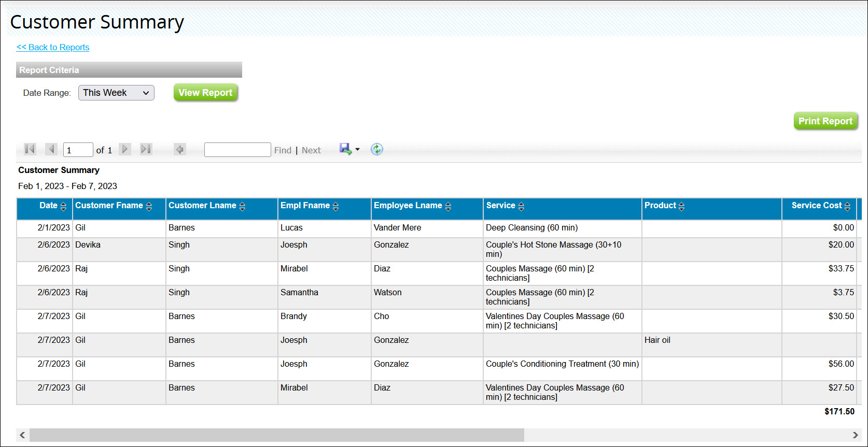The width and height of the screenshot is (868, 447).
Task: Click the horizontal scrollbar thumb
Action: click(x=276, y=435)
